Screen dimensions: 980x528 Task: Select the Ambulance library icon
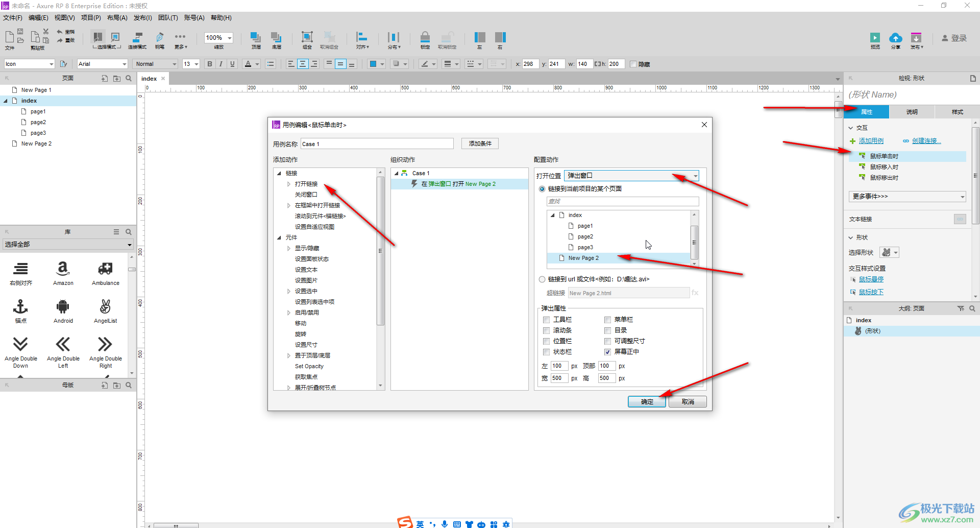pos(105,268)
